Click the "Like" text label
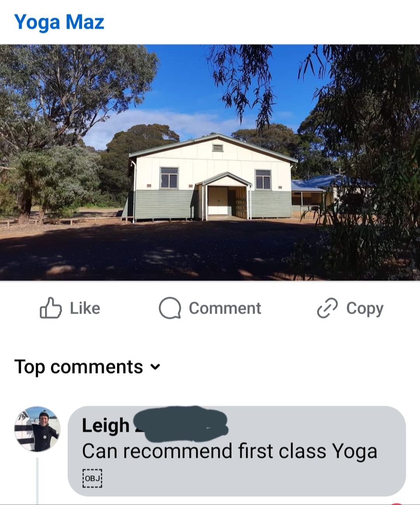Screen dimensions: 420x505 85,308
